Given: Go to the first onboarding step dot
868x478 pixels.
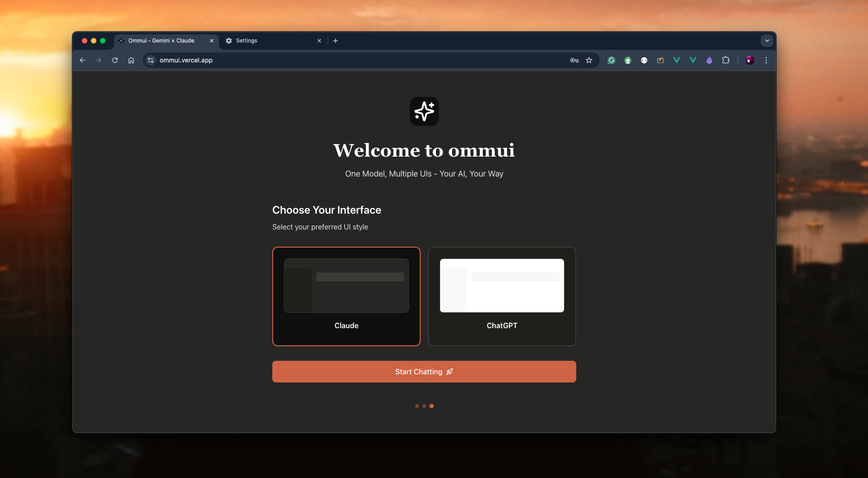Looking at the screenshot, I should (x=417, y=406).
